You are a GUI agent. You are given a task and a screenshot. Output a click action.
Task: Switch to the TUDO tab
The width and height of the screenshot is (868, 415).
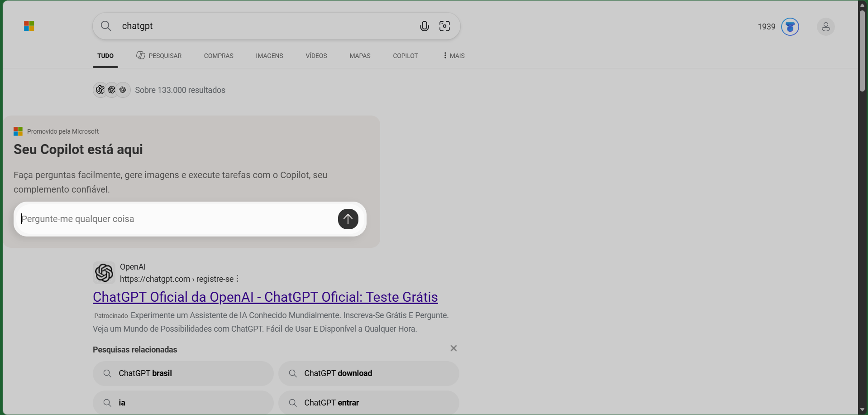point(105,56)
